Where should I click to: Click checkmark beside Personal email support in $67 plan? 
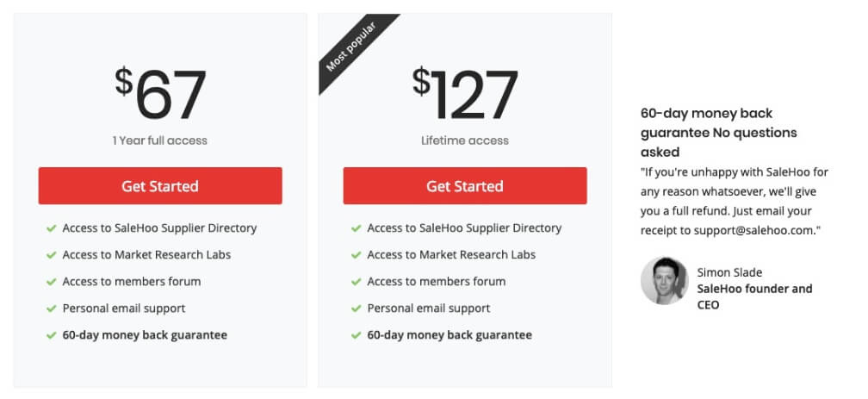52,309
